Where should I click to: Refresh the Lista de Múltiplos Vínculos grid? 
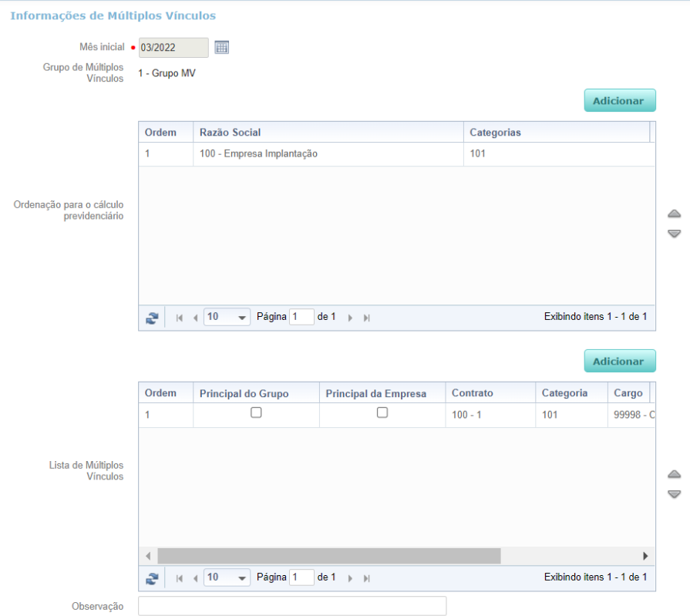coord(152,578)
